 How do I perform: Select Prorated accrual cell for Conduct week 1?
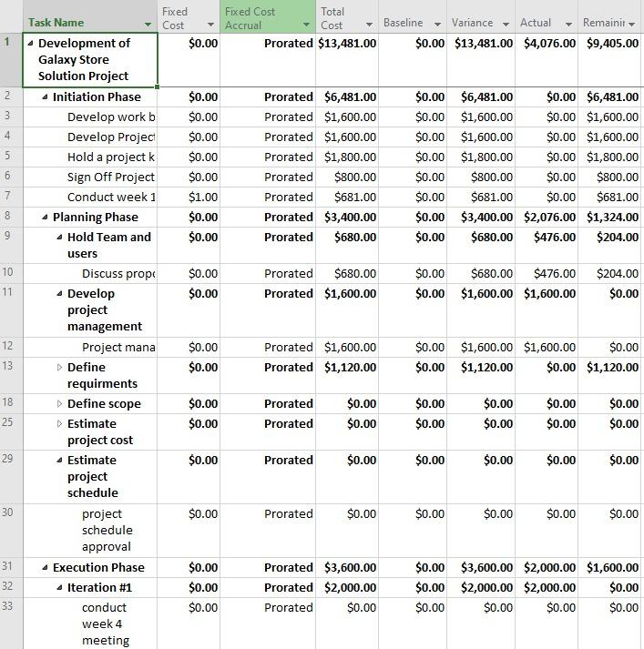(x=268, y=197)
